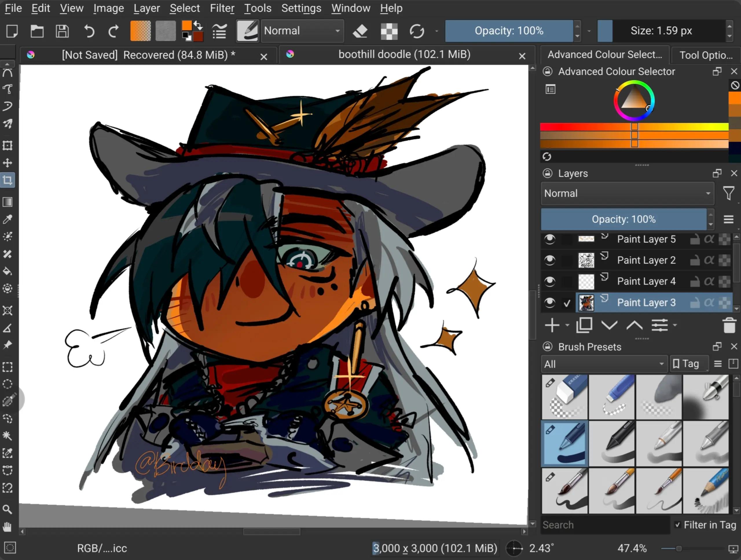Open the Filter menu

(222, 8)
